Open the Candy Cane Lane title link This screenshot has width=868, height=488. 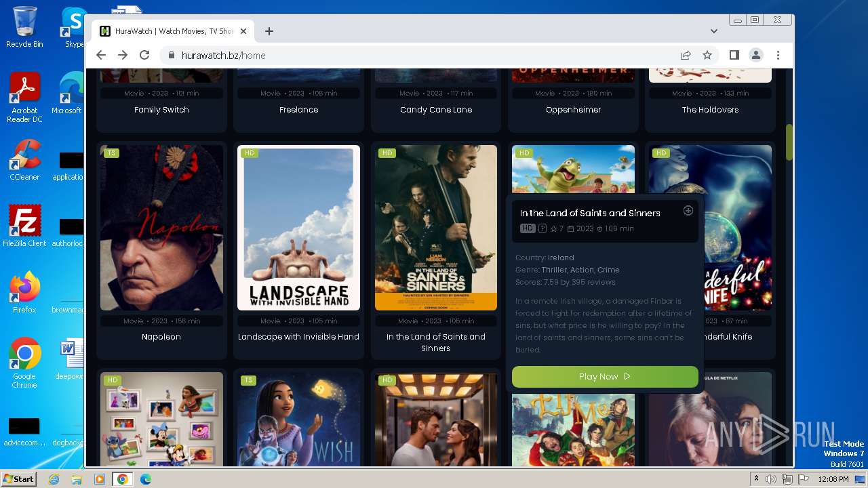point(436,110)
